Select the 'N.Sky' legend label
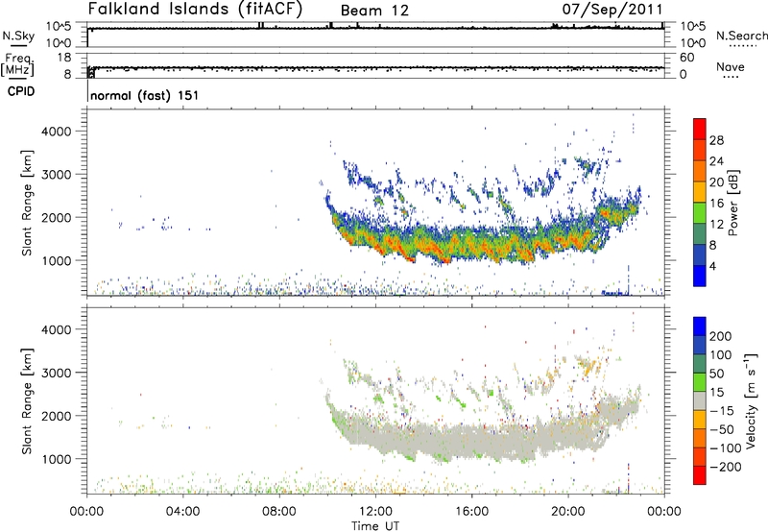The width and height of the screenshot is (768, 532). tap(18, 36)
